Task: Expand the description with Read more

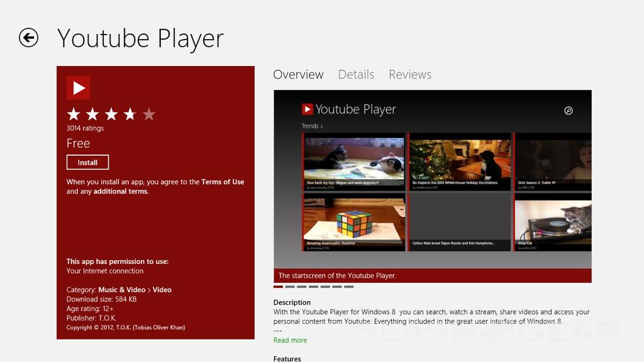Action: tap(290, 340)
